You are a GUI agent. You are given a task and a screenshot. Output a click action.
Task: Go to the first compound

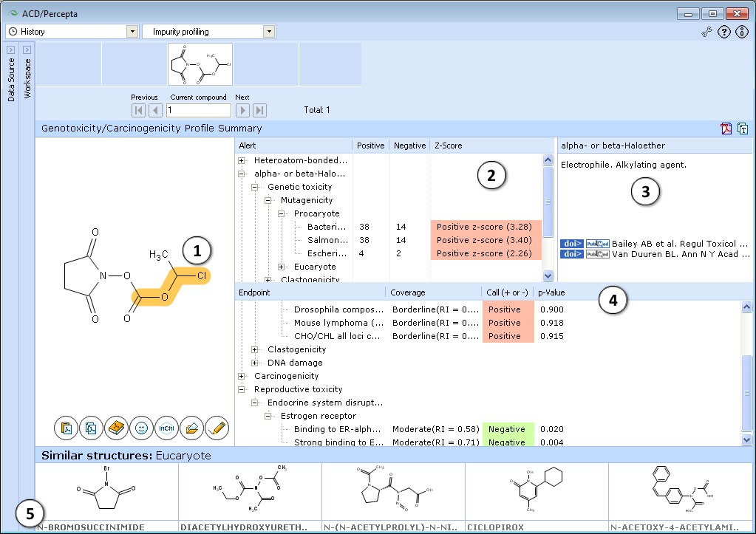tap(138, 110)
